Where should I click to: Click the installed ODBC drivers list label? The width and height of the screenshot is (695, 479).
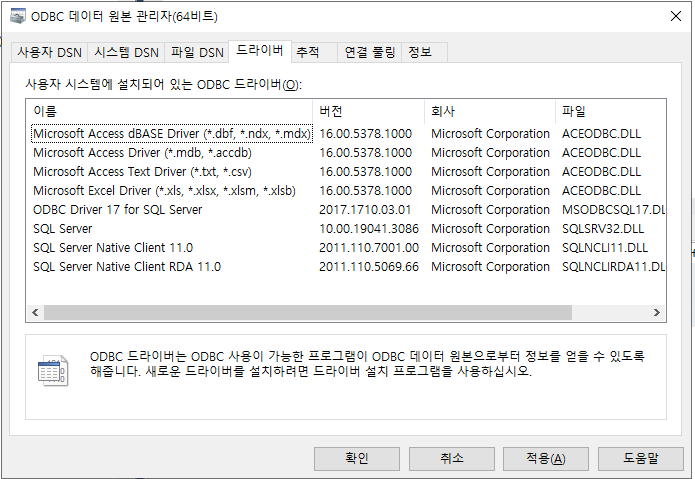[x=164, y=84]
